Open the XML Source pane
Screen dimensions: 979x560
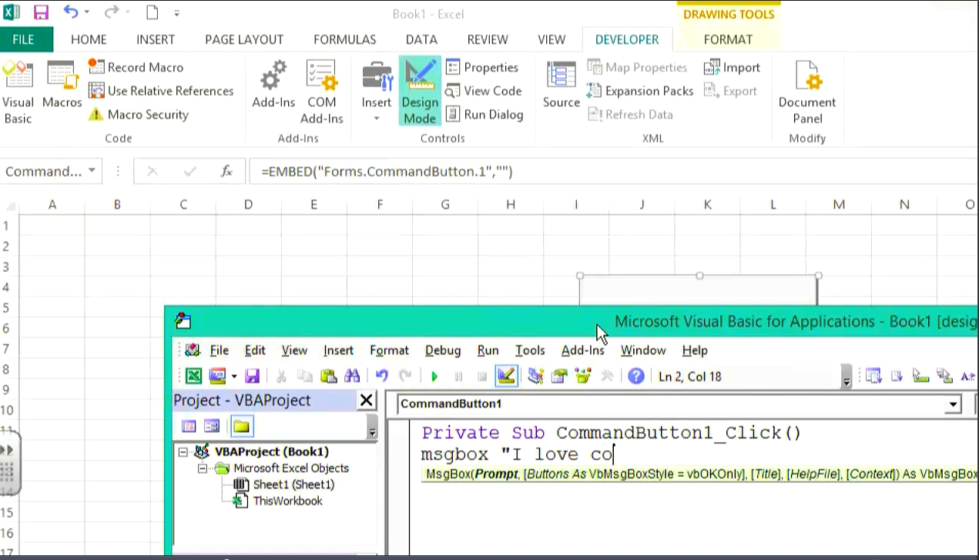(562, 85)
